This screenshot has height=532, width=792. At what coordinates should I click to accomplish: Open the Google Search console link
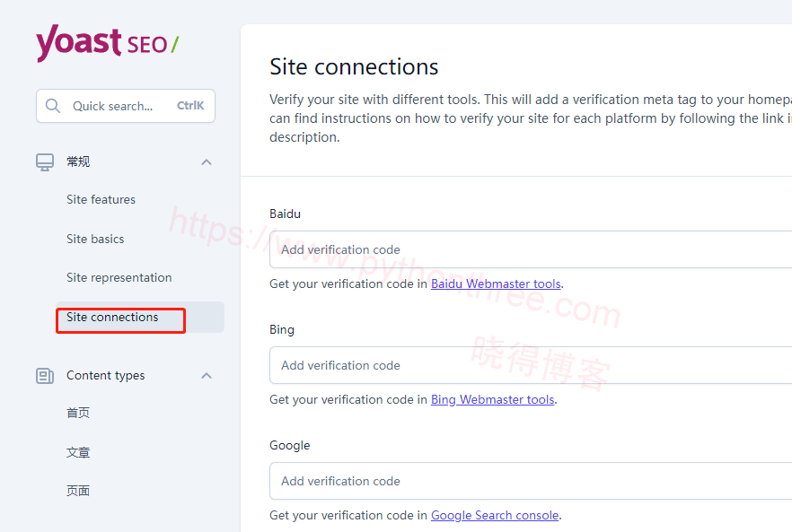[495, 515]
